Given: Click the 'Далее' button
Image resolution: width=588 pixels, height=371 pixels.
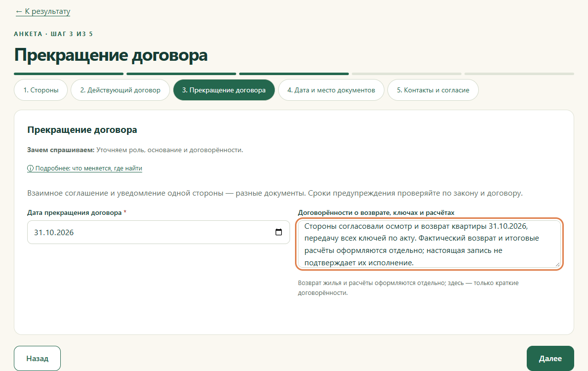Looking at the screenshot, I should coord(550,358).
